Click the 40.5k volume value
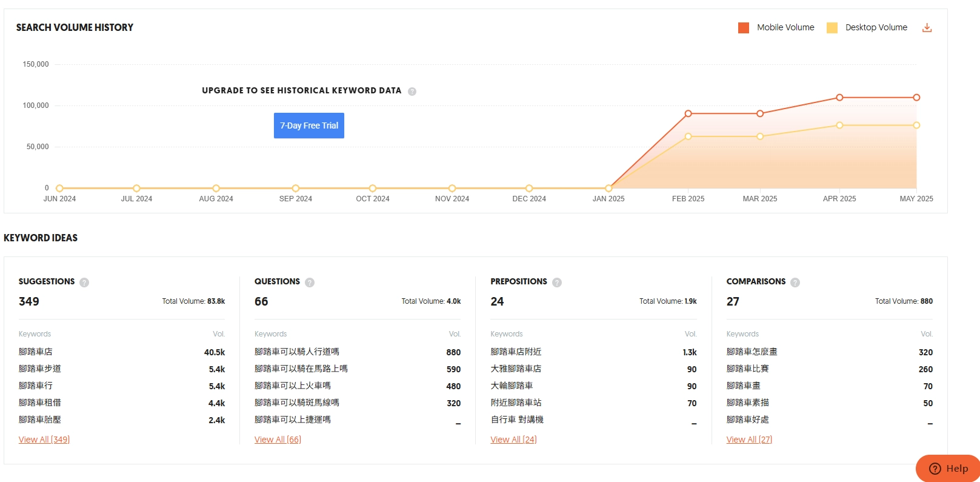Image resolution: width=980 pixels, height=482 pixels. (215, 352)
